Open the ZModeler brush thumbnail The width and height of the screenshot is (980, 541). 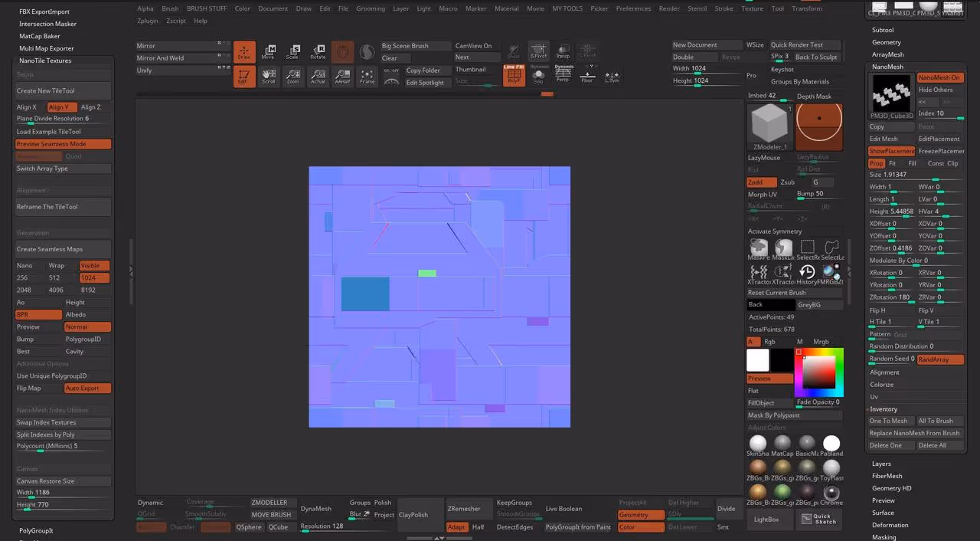769,127
